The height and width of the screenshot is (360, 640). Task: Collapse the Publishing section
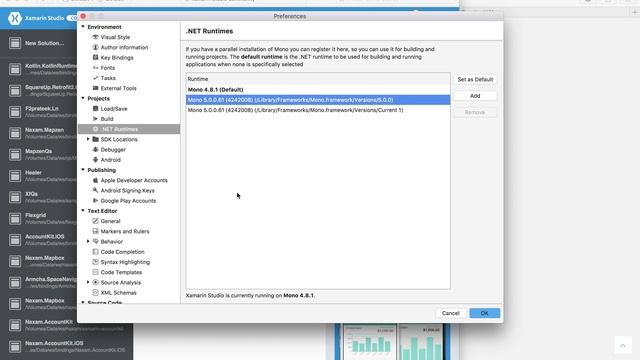(x=83, y=170)
